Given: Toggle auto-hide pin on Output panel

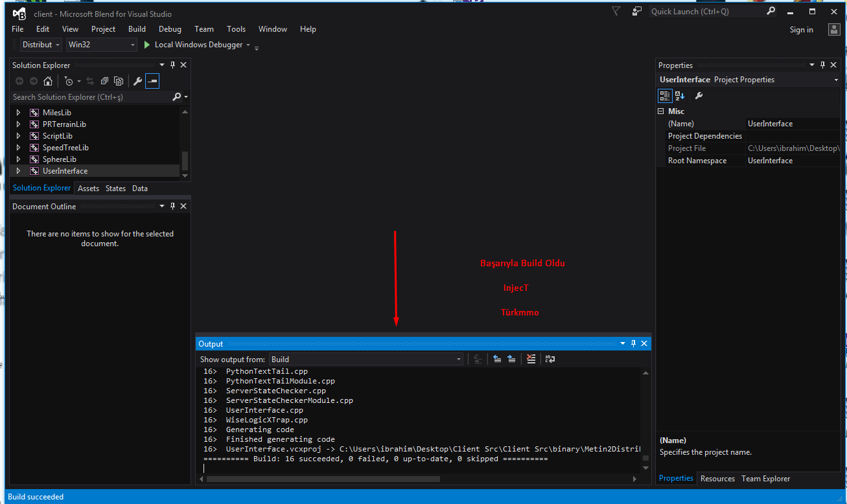Looking at the screenshot, I should [633, 343].
